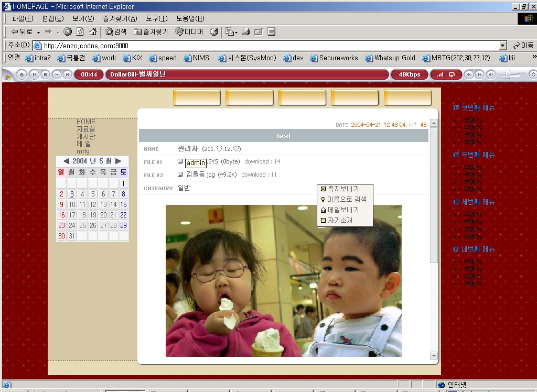Click the Print icon in toolbar
The width and height of the screenshot is (537, 392).
245,32
